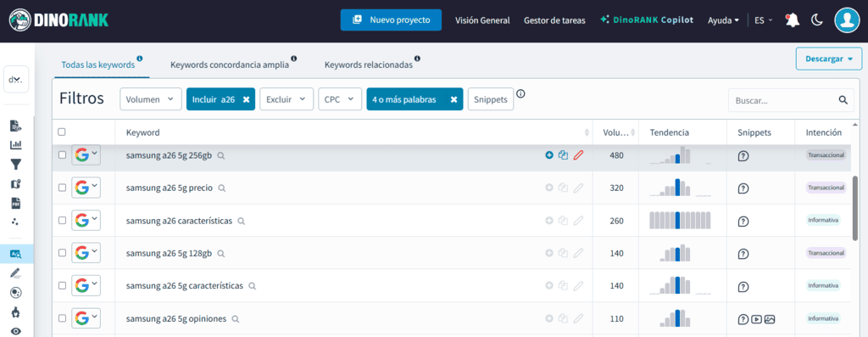868x337 pixels.
Task: Open sidebar pencil writing icon
Action: coord(16,272)
